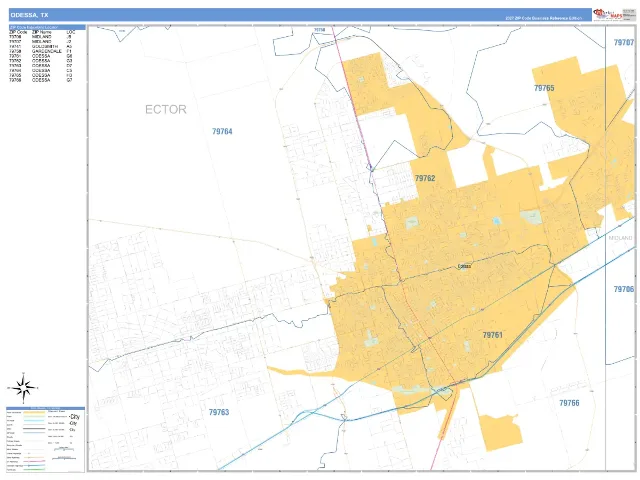Click the pink highway line sample in the legend
The image size is (640, 480).
(x=34, y=461)
